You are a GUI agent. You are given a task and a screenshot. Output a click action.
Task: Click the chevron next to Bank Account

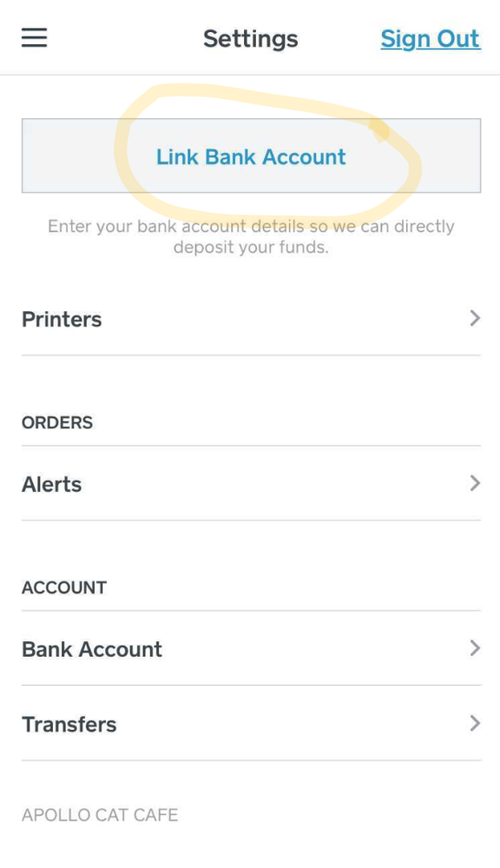point(475,648)
